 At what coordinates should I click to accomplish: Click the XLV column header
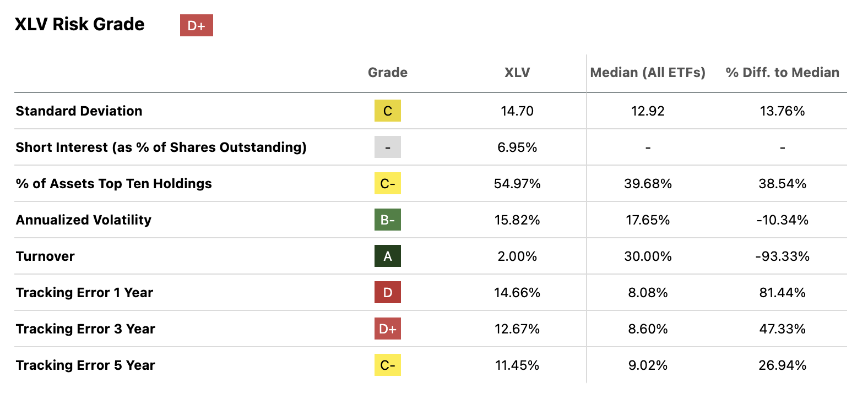[x=517, y=73]
